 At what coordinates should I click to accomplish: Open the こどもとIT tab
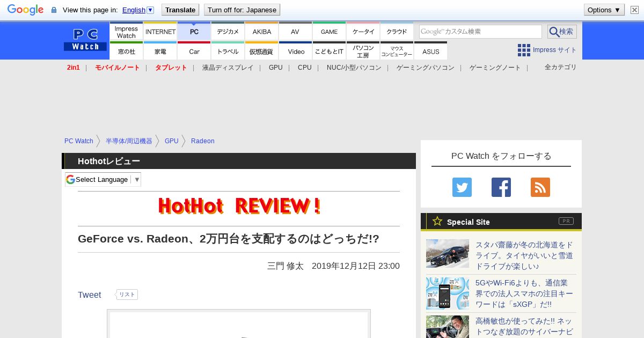[x=329, y=51]
